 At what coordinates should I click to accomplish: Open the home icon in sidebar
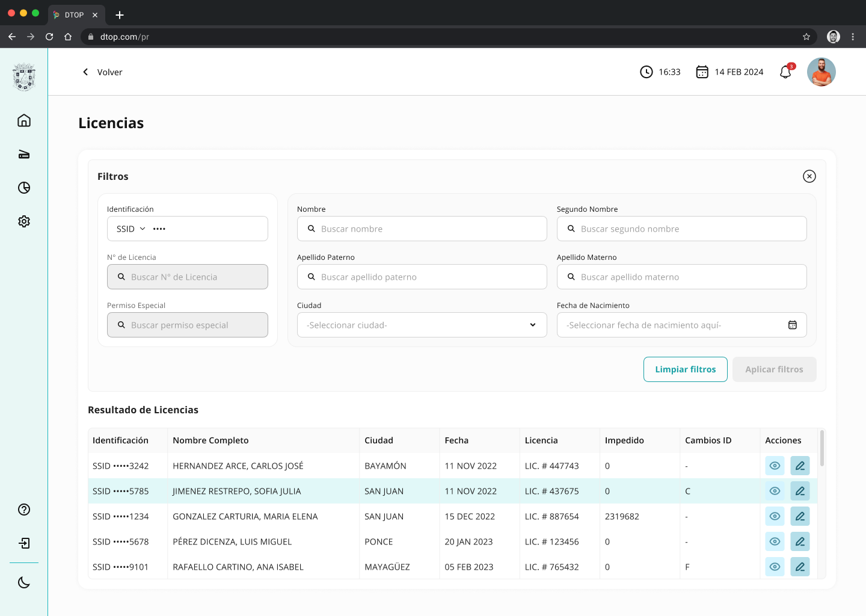(x=24, y=120)
